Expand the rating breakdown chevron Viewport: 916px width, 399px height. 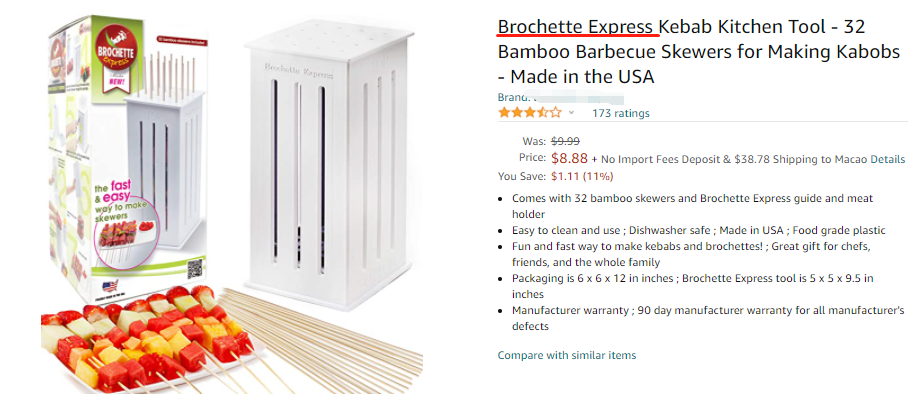571,113
